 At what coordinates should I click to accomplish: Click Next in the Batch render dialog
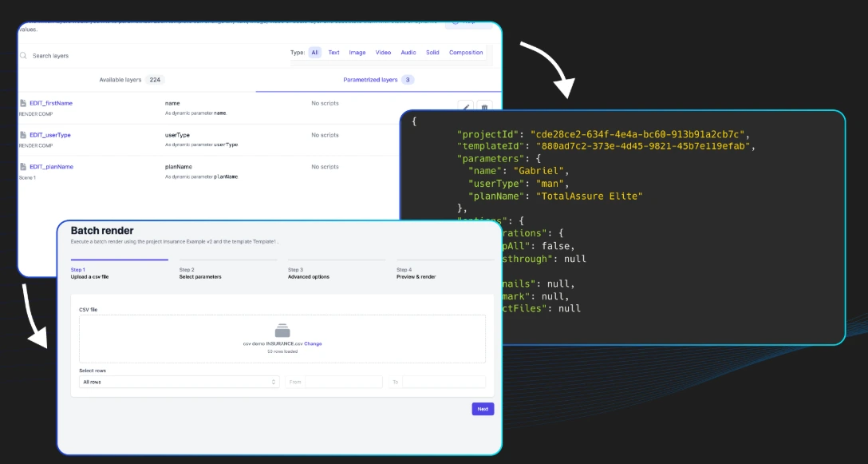482,408
